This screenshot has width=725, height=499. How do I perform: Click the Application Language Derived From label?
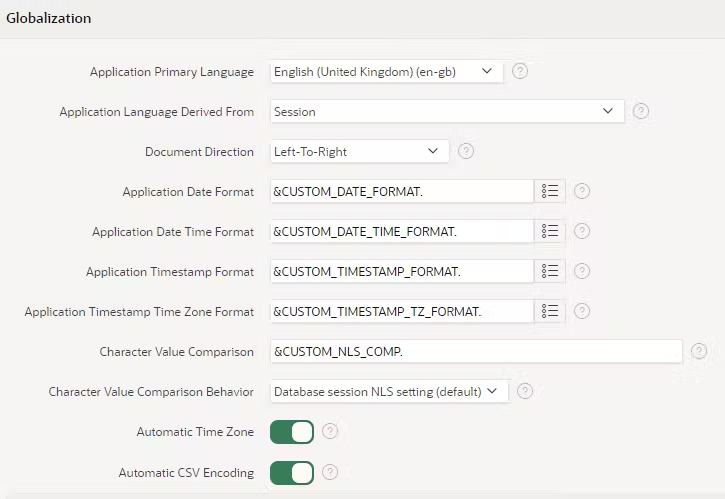click(x=156, y=112)
